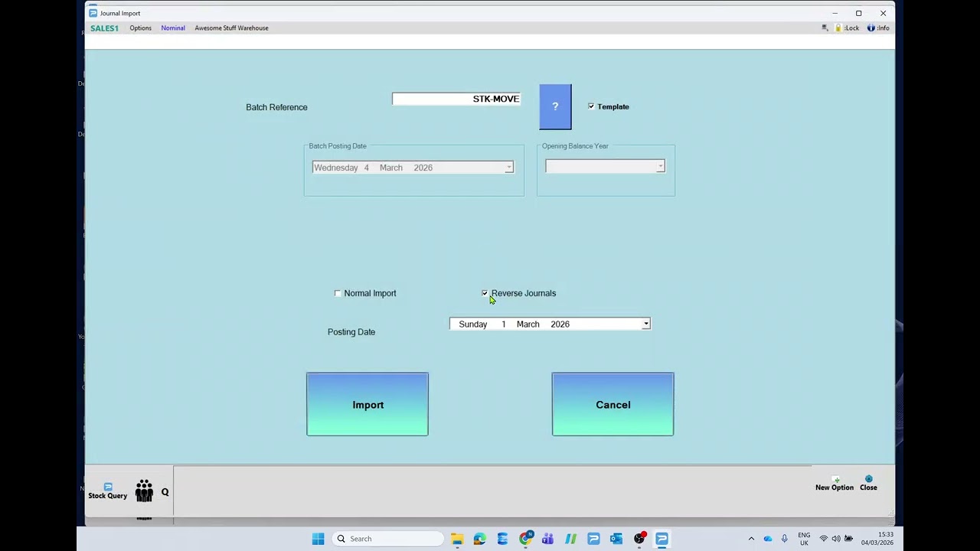Screen dimensions: 980x551
Task: Open the Nominal menu
Action: point(173,28)
